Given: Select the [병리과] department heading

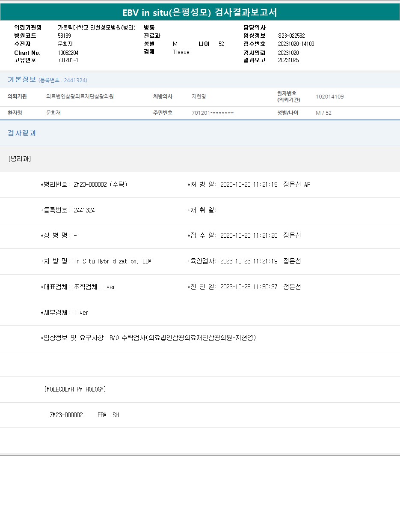Looking at the screenshot, I should click(x=20, y=159).
